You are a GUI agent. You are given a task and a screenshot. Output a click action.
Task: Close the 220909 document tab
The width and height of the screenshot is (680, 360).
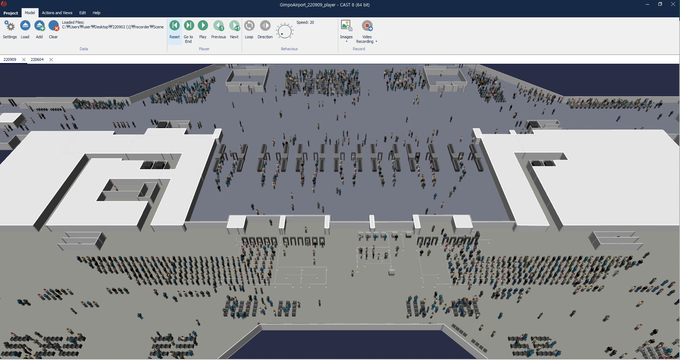pyautogui.click(x=24, y=59)
